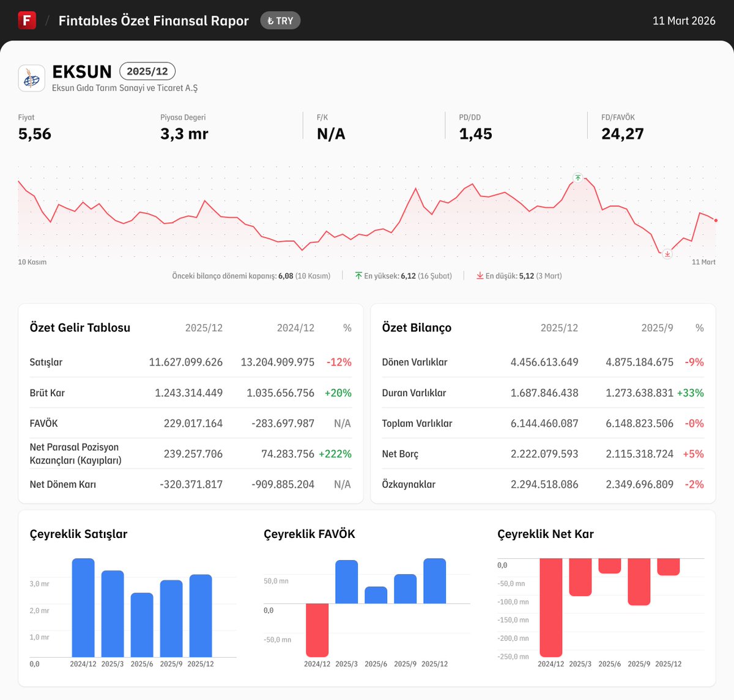Click the green highest-price marker on chart
The image size is (734, 700).
(577, 178)
